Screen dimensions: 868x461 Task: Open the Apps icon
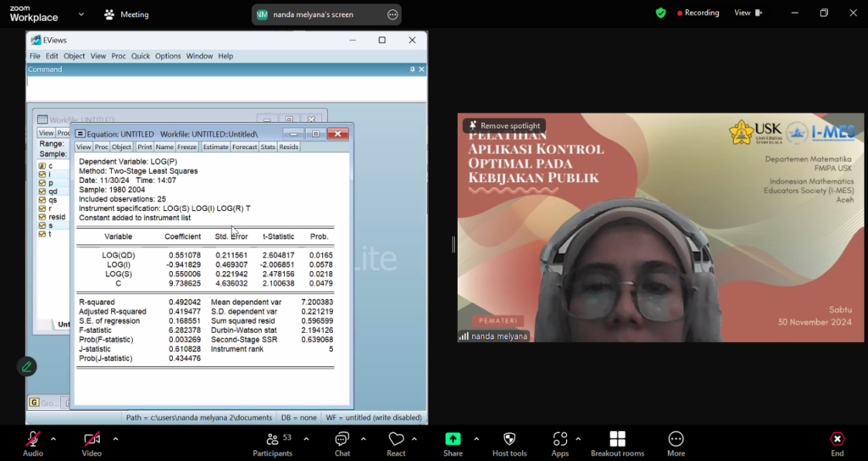click(x=560, y=439)
